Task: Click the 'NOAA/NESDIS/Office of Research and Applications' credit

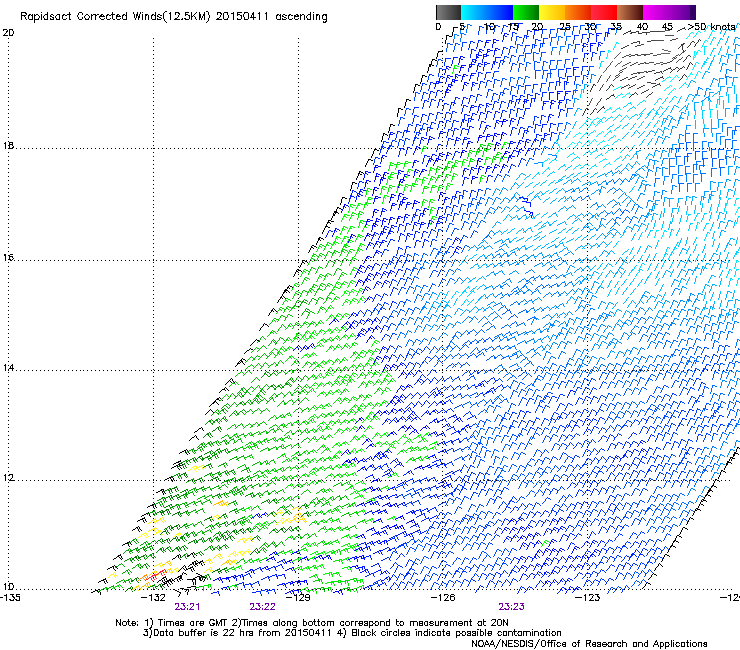Action: (589, 643)
